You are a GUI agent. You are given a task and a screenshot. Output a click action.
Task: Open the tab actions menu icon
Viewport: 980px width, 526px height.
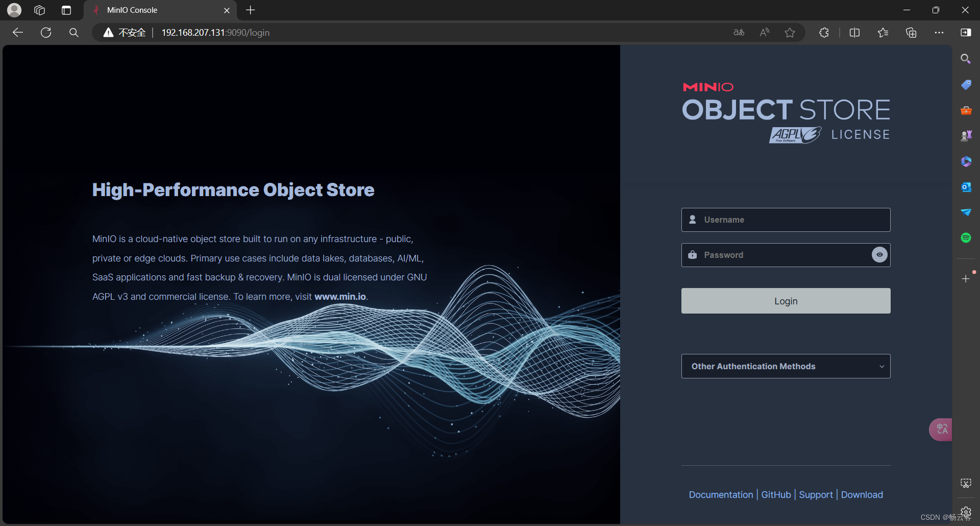[66, 10]
